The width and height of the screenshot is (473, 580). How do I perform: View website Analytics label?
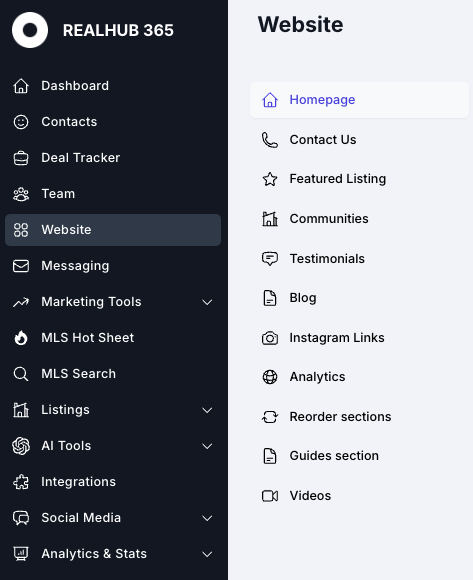pyautogui.click(x=317, y=377)
